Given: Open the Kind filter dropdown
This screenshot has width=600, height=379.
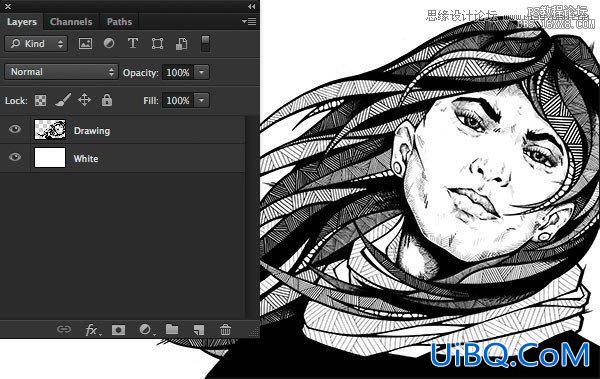Looking at the screenshot, I should tap(36, 44).
